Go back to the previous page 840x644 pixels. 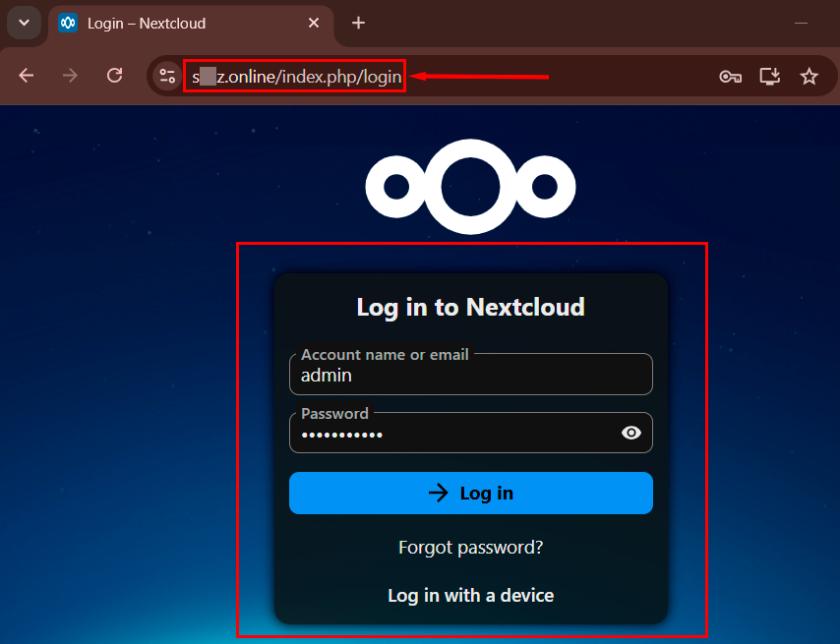[27, 76]
